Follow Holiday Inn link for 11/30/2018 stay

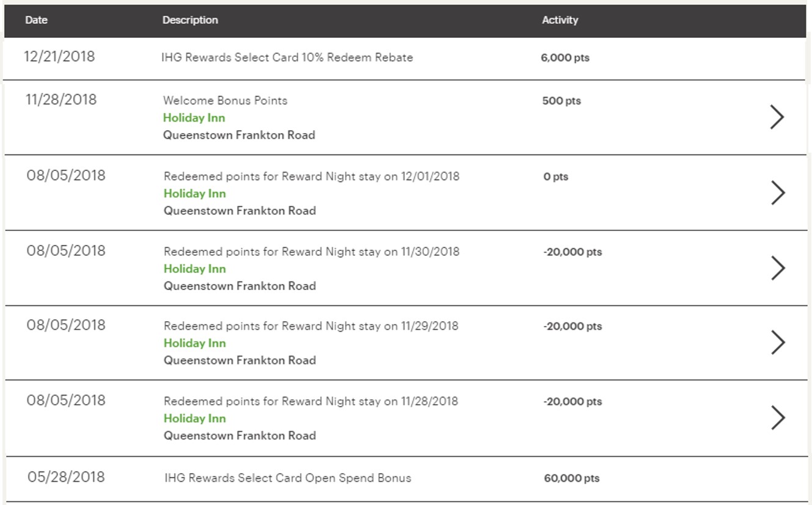coord(194,269)
